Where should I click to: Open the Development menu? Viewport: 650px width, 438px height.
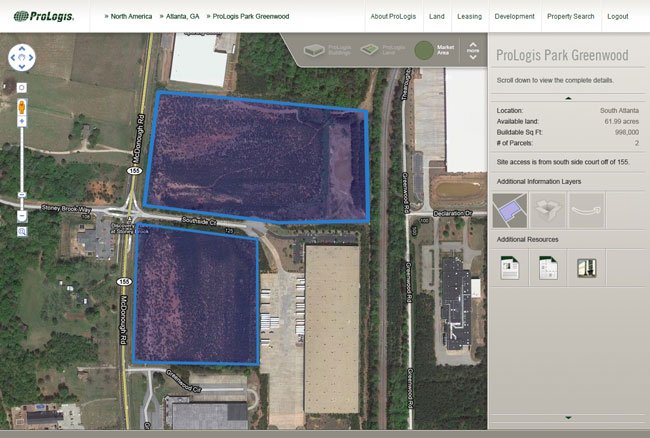(x=514, y=17)
